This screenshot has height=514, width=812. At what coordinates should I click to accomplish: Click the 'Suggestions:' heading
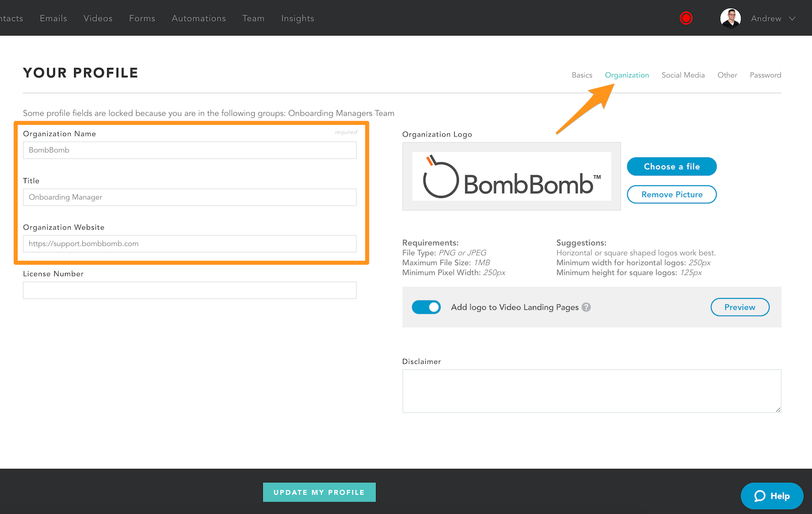click(x=581, y=243)
